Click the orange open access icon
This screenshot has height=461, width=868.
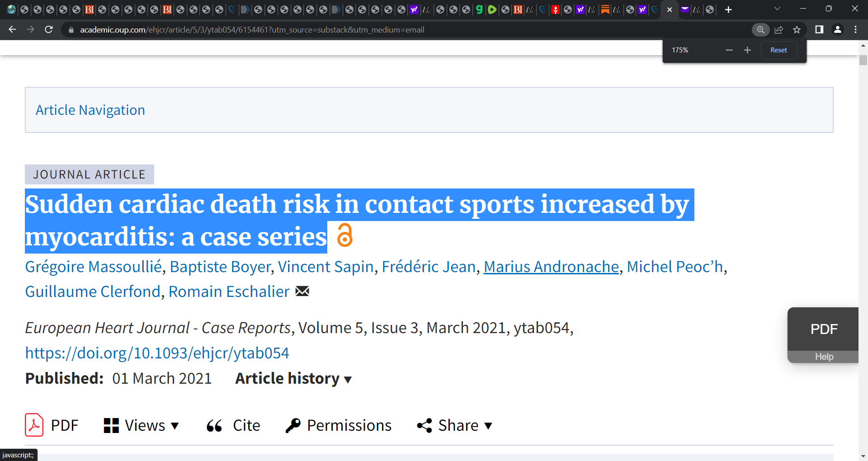345,235
